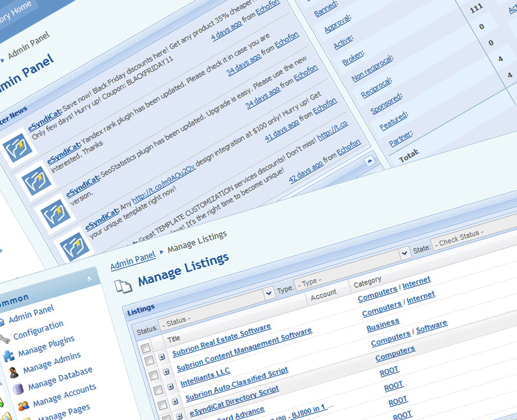The height and width of the screenshot is (420, 517).
Task: Collapse the news panel using its arrow button
Action: (370, 161)
